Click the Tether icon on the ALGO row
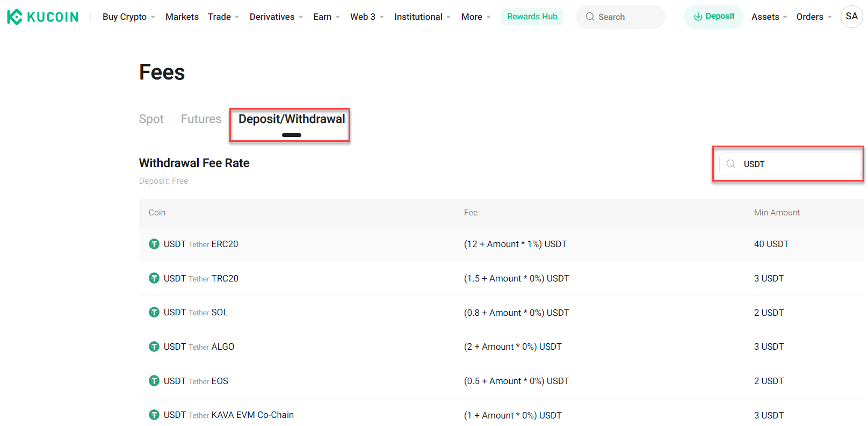 pyautogui.click(x=154, y=346)
